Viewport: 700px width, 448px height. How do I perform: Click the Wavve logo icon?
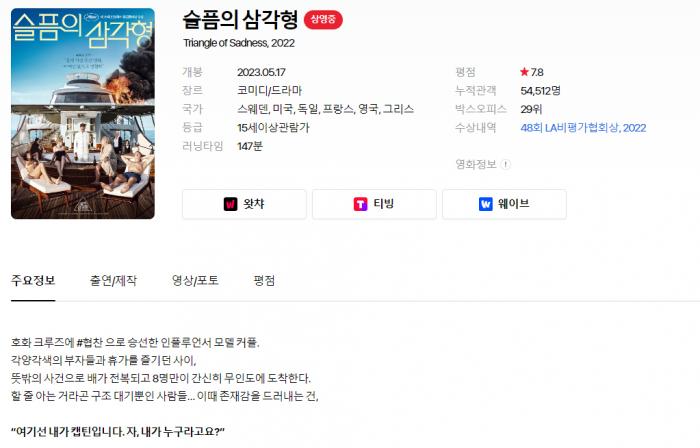click(485, 204)
